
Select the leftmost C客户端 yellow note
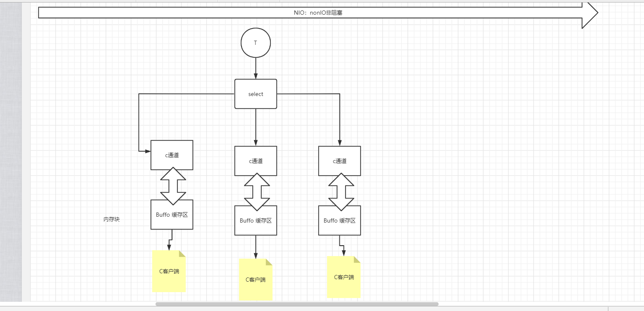[169, 271]
